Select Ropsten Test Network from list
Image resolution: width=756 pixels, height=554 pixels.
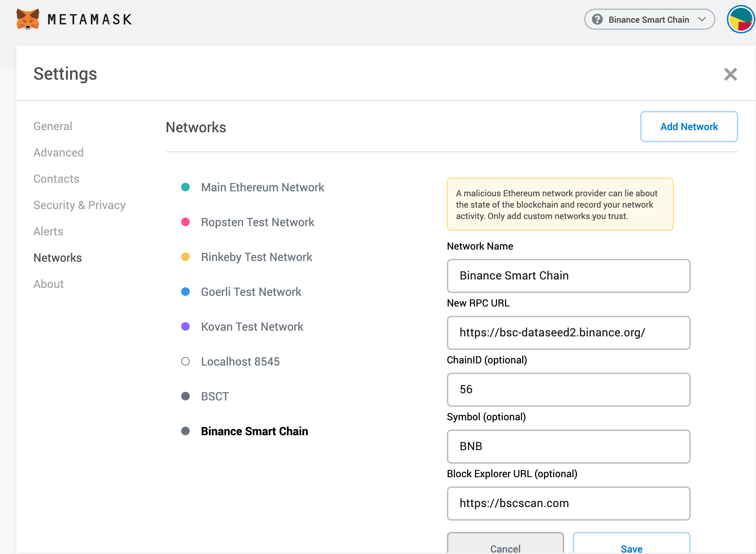pos(258,222)
